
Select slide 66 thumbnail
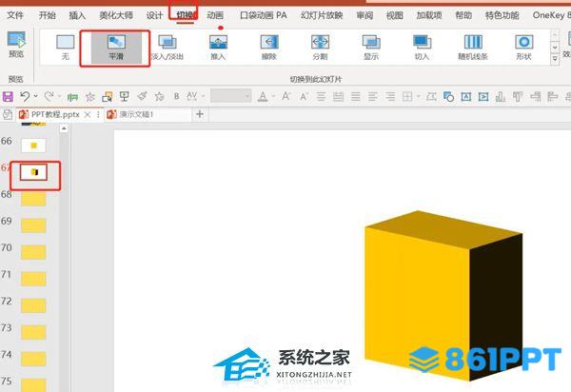pyautogui.click(x=33, y=146)
